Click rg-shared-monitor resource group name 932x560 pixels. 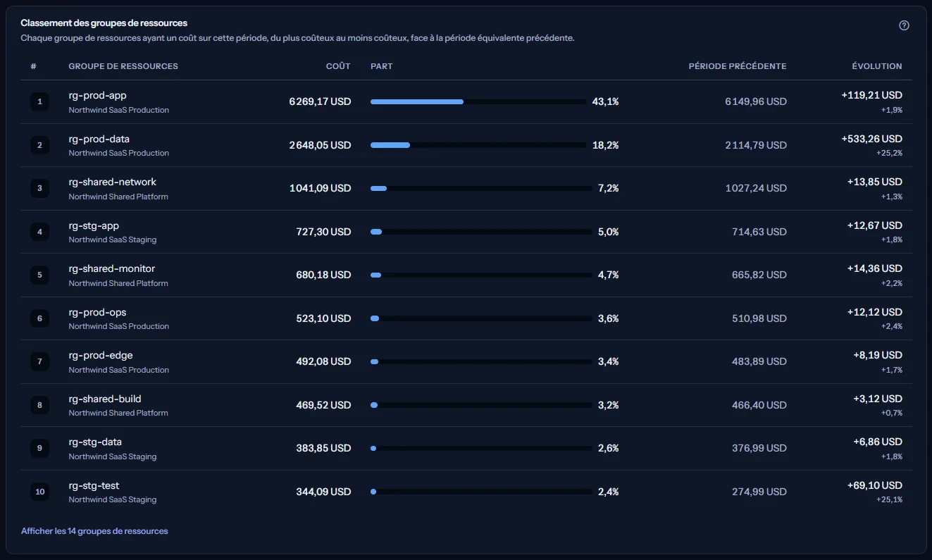(x=112, y=268)
